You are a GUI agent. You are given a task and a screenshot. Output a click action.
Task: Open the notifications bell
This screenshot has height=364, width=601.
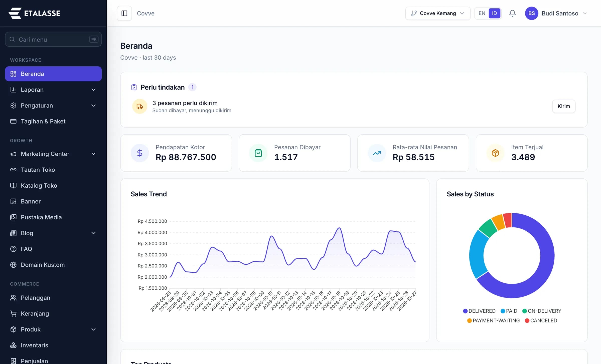[512, 13]
